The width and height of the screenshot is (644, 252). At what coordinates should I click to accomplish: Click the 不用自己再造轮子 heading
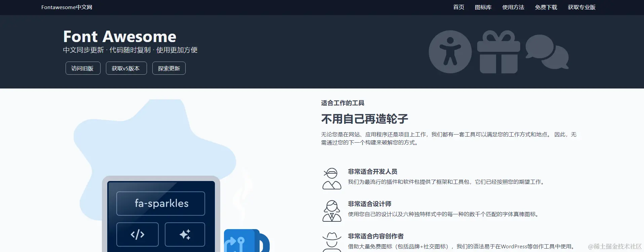click(x=365, y=119)
